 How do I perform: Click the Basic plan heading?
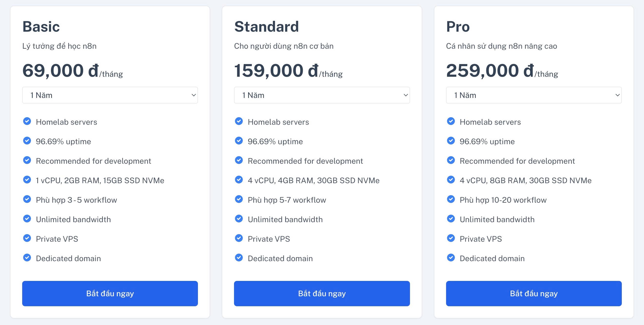(x=41, y=27)
